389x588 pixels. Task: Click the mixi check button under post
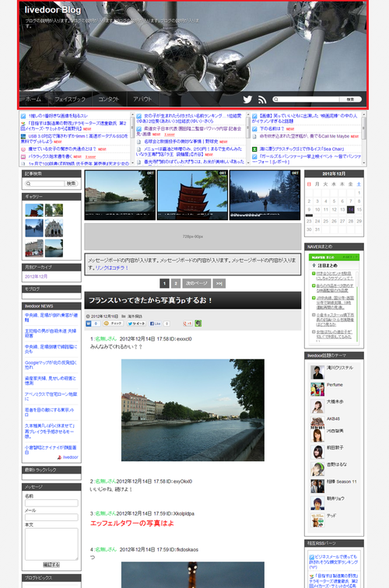click(x=113, y=324)
